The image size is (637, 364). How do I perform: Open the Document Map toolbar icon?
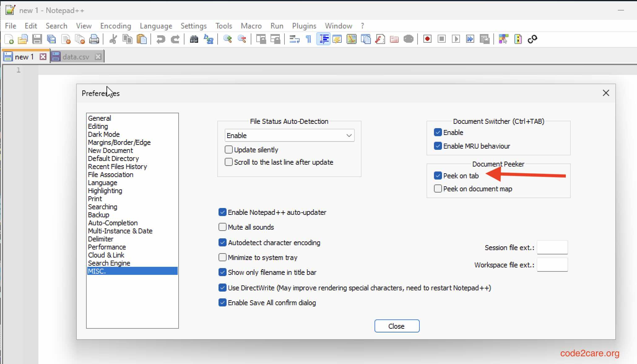[351, 39]
